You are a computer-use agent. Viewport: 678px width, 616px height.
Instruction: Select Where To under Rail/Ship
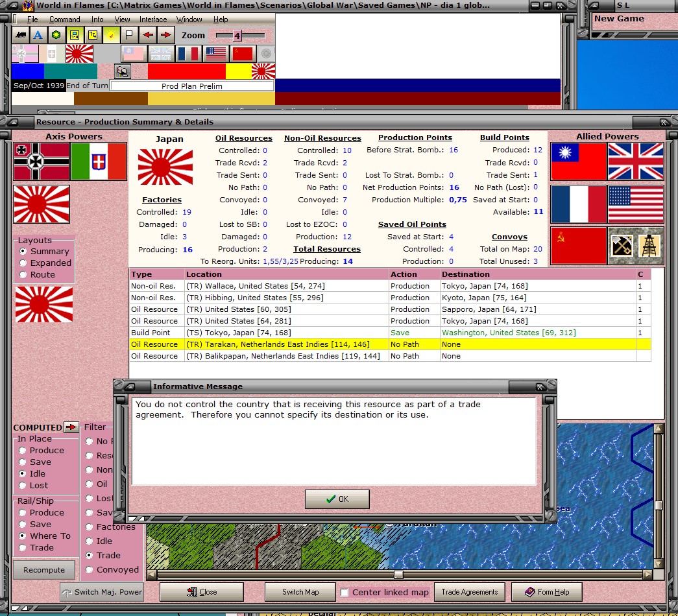45,536
